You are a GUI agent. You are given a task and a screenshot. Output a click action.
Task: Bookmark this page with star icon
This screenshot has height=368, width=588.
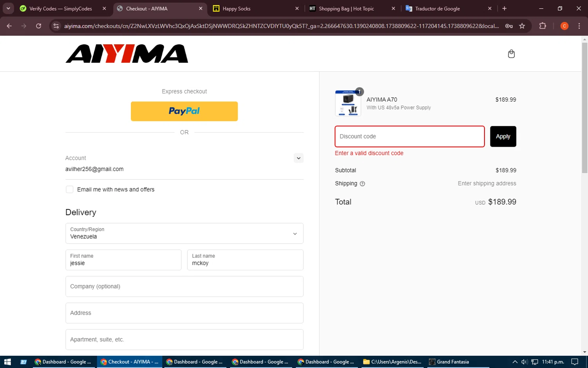tap(522, 26)
